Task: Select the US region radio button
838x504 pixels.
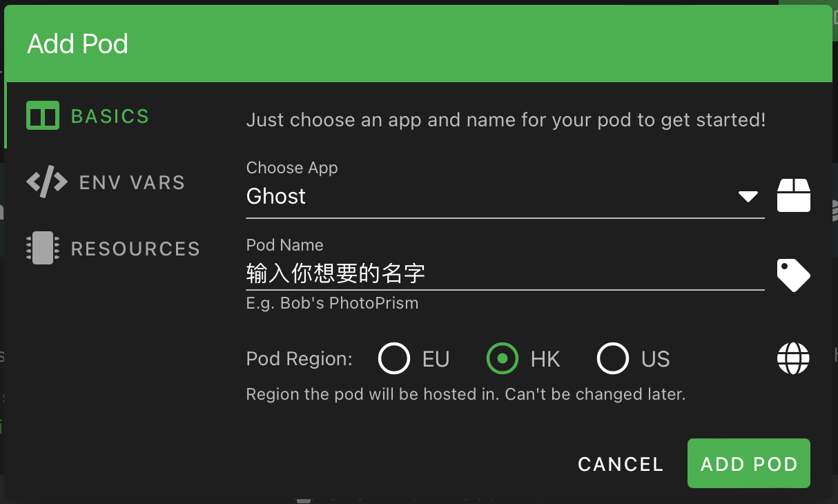Action: [613, 359]
